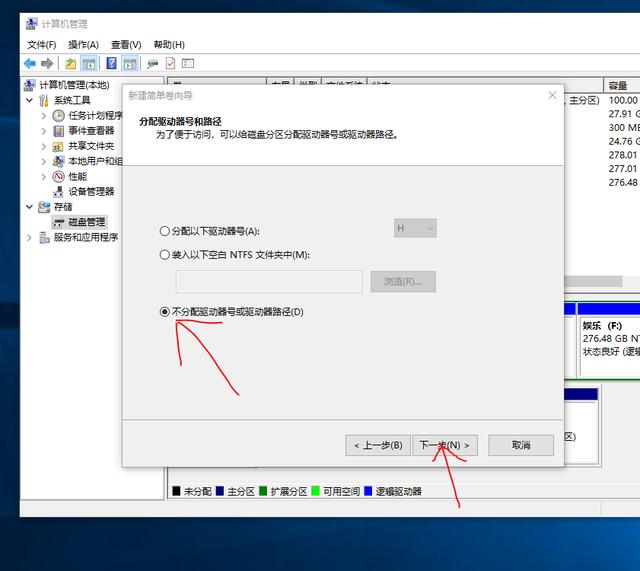
Task: Click the 容量 column header
Action: tap(621, 86)
